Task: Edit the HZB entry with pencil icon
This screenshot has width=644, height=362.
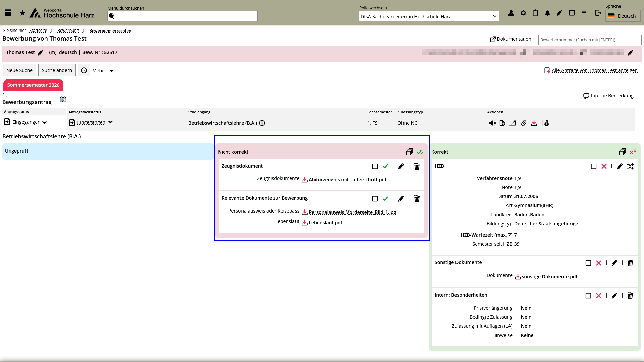Action: point(620,166)
